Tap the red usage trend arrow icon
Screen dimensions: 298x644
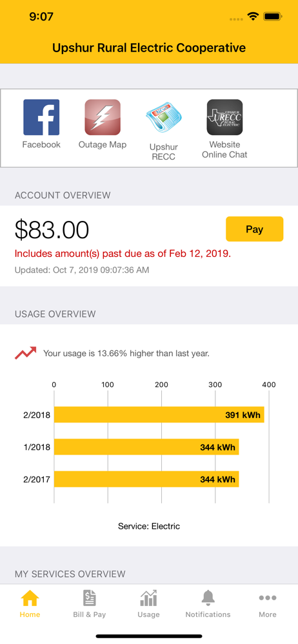click(x=25, y=353)
